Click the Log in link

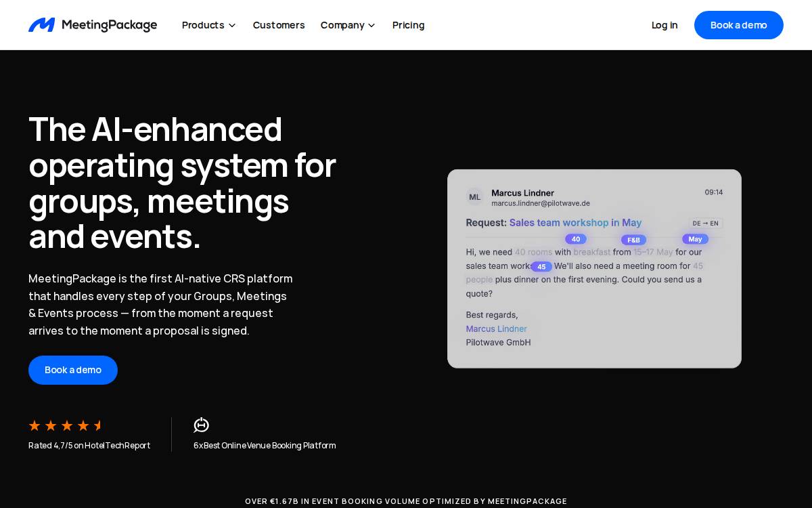click(664, 25)
